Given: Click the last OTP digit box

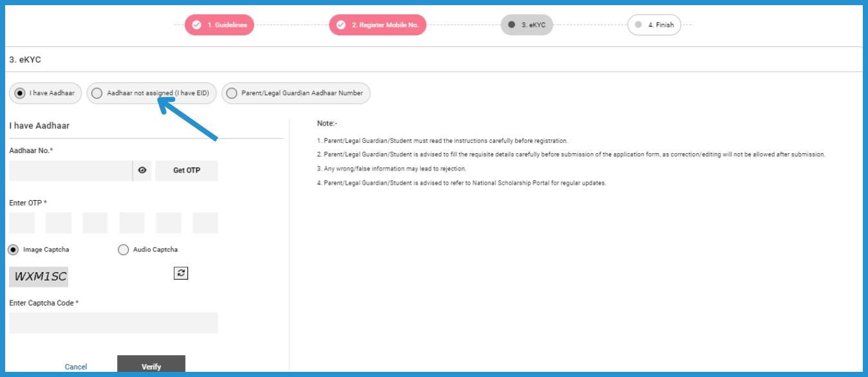Looking at the screenshot, I should 205,223.
